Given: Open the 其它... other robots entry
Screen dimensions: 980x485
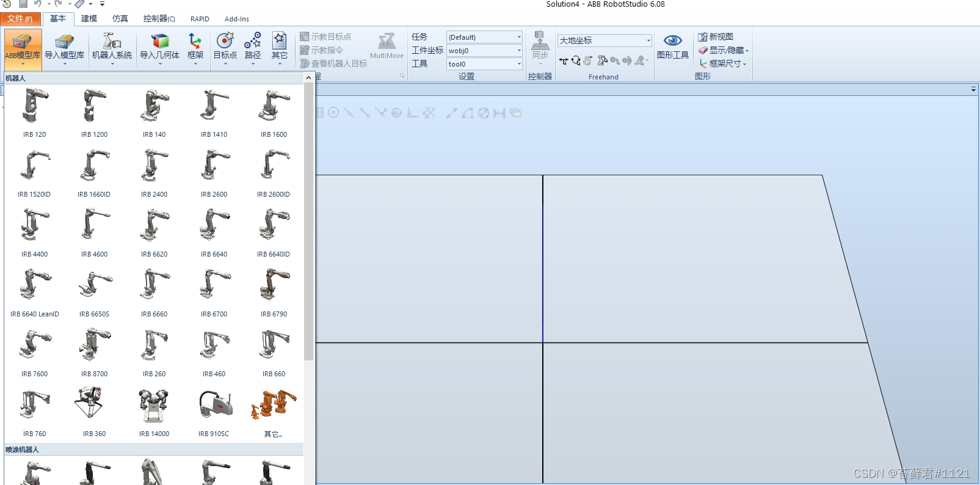Looking at the screenshot, I should [274, 412].
